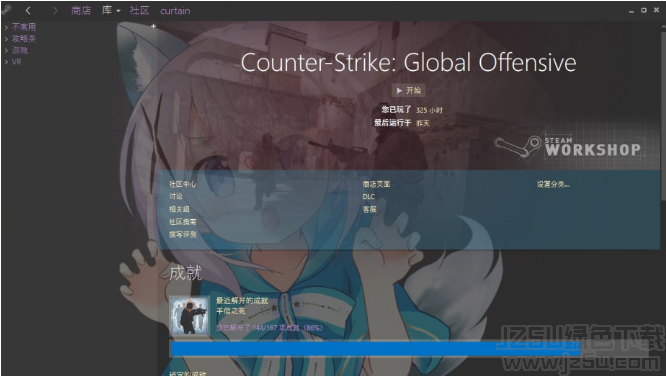This screenshot has height=376, width=666.
Task: Open the 千信之死 achievement thumbnail
Action: pyautogui.click(x=189, y=315)
